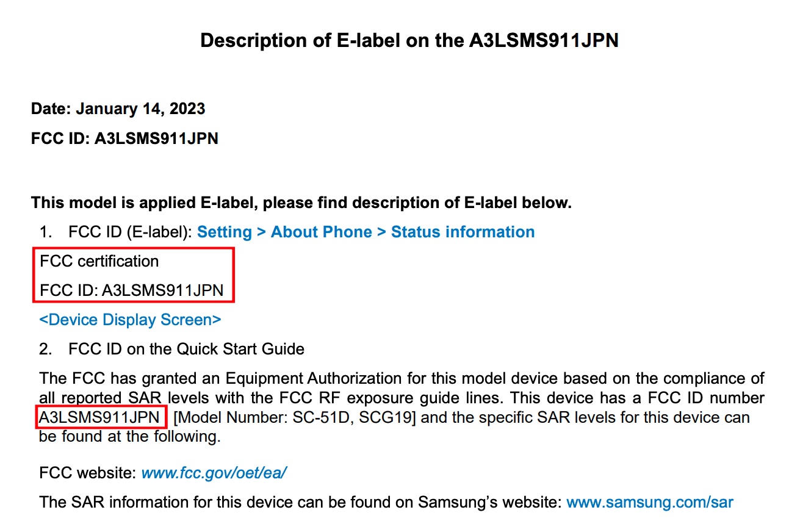Click the 'FCC website:' label
Screen dimensions: 789x532
pyautogui.click(x=88, y=473)
